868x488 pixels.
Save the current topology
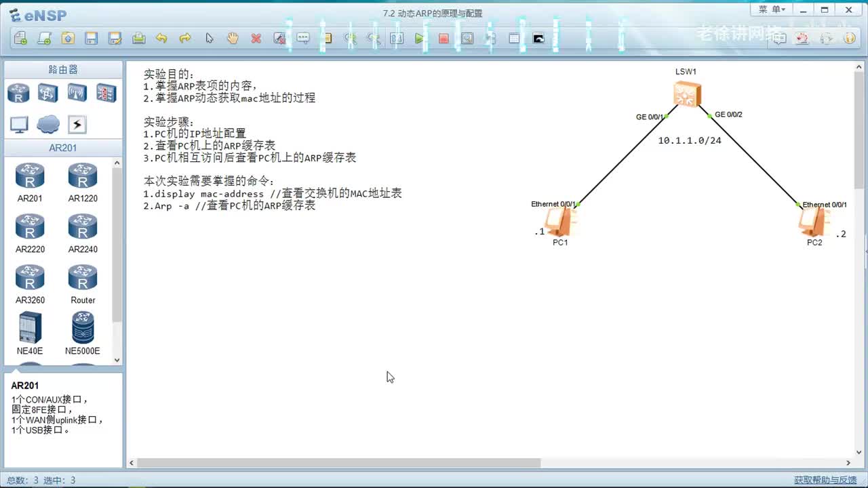pyautogui.click(x=92, y=39)
